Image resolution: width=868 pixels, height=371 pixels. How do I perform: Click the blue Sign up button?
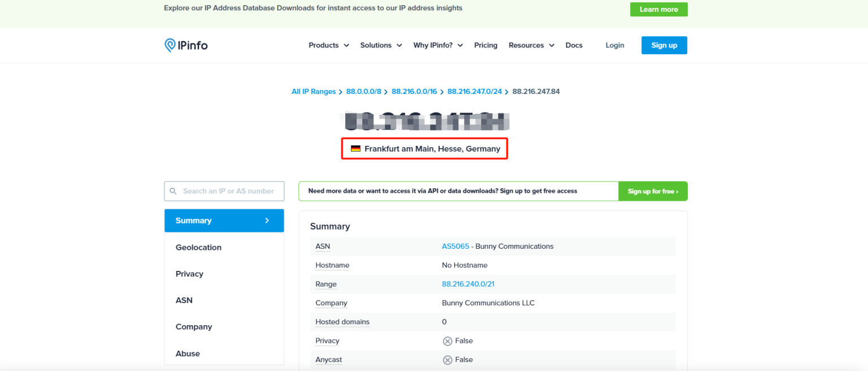click(x=664, y=45)
